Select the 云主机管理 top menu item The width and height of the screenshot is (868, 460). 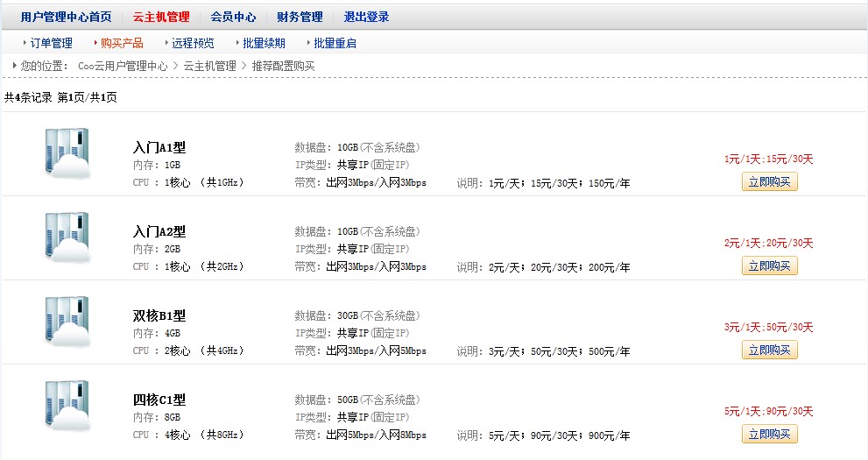click(x=161, y=17)
